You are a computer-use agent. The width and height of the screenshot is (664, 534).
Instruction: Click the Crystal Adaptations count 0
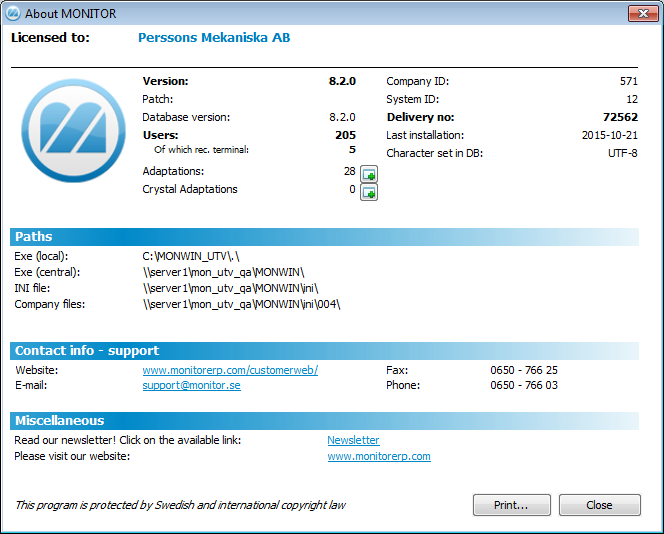tap(352, 189)
